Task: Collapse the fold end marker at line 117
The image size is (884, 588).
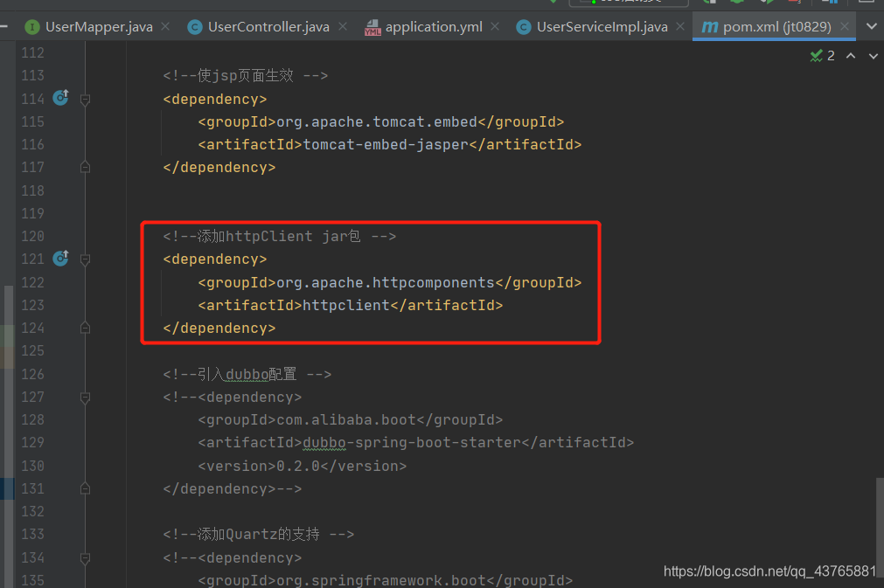Action: pyautogui.click(x=85, y=167)
